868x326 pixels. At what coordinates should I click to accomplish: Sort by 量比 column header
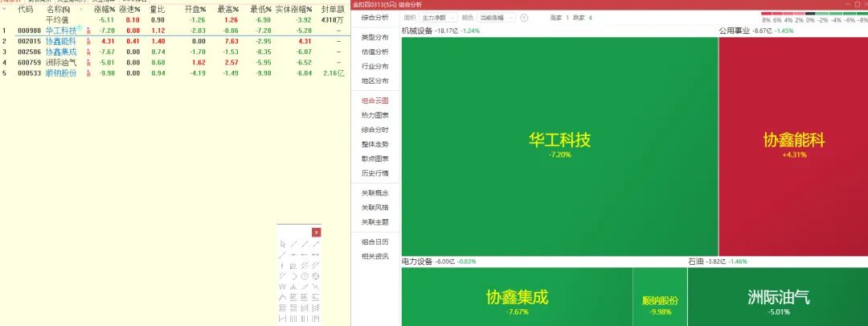pos(158,10)
